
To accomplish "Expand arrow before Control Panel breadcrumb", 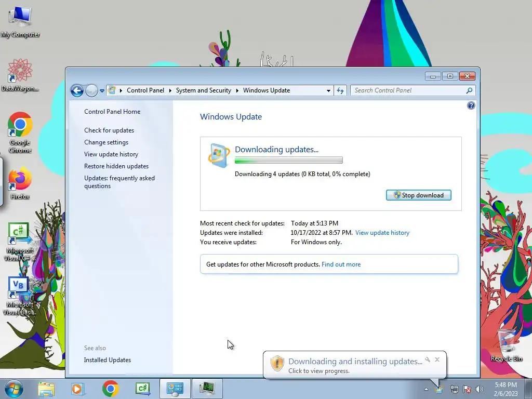I will pos(121,90).
